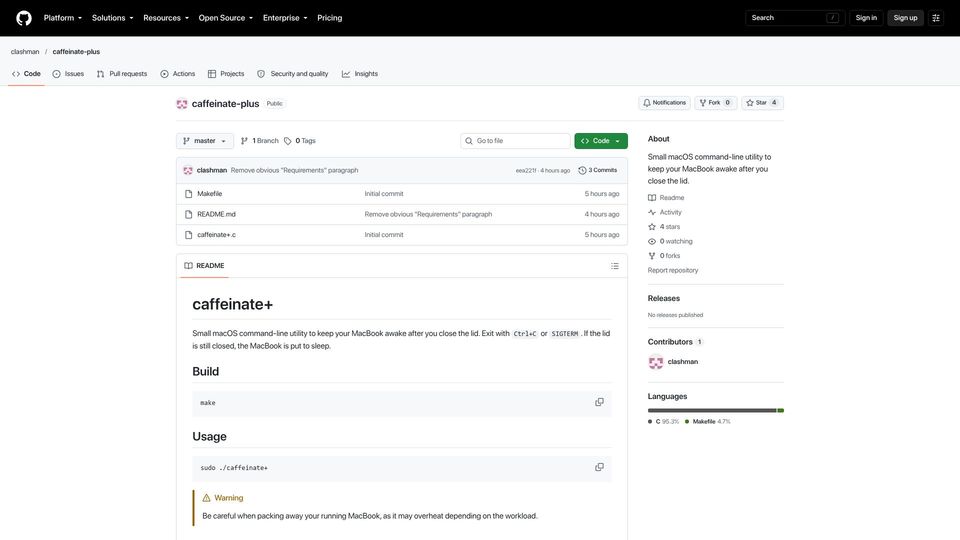The height and width of the screenshot is (540, 960).
Task: Open the README outline list icon
Action: click(615, 266)
